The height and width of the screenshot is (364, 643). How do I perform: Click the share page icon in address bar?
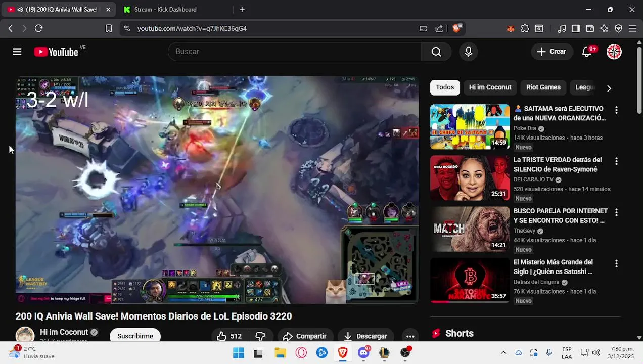tap(439, 29)
